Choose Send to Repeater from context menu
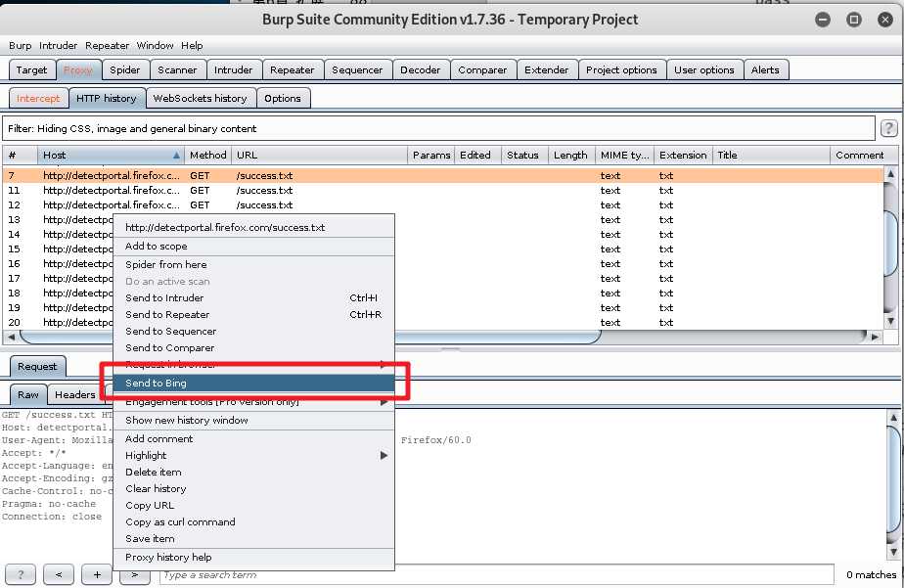The width and height of the screenshot is (904, 588). click(253, 315)
